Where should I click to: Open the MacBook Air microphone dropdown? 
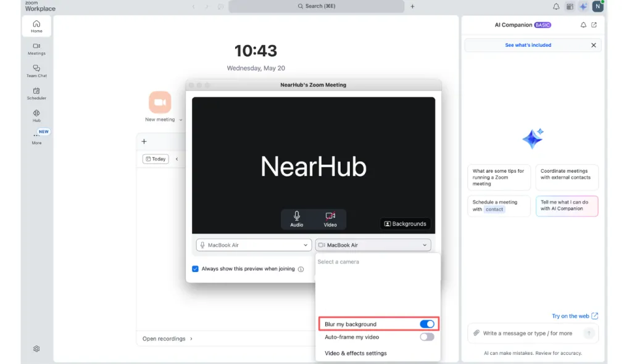[254, 245]
